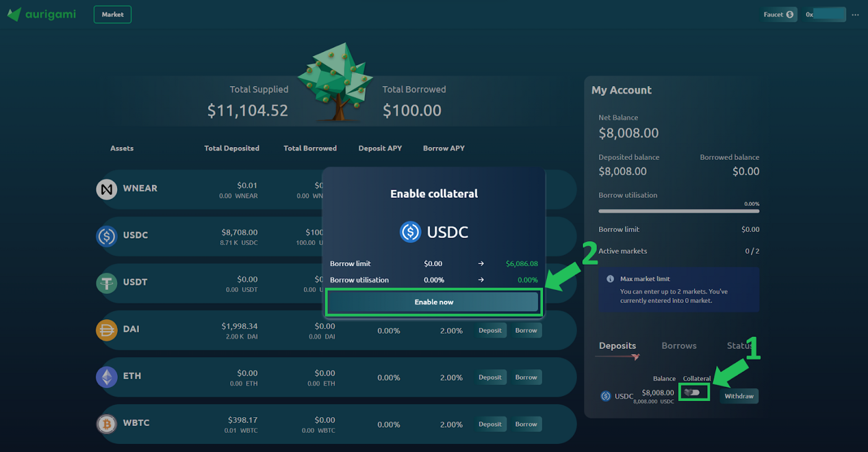The height and width of the screenshot is (452, 868).
Task: Click the USDT asset name
Action: pos(135,282)
